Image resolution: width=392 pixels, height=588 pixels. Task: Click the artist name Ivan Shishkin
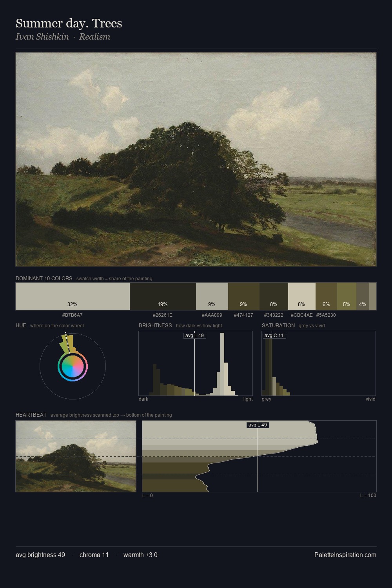42,37
